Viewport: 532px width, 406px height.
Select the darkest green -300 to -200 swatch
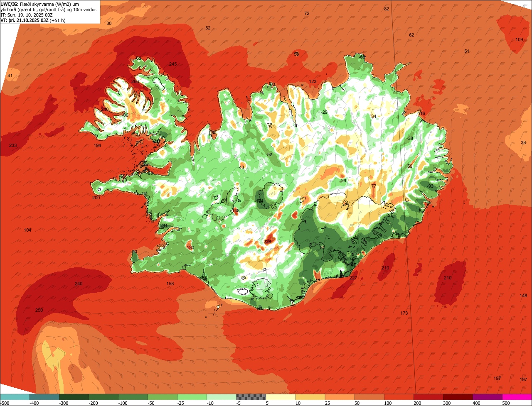tap(74, 397)
